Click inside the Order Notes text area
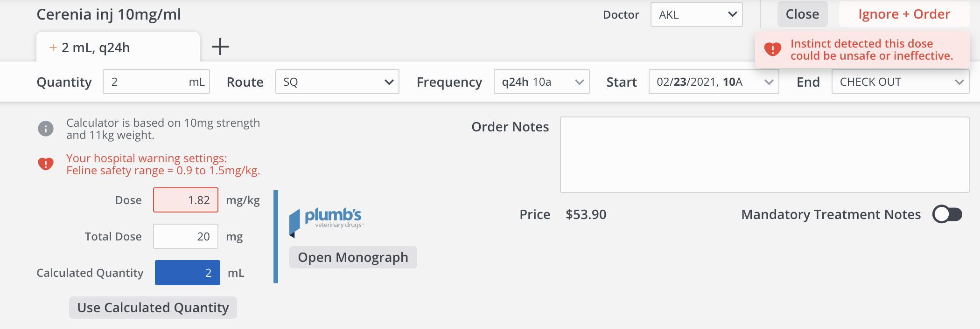 coord(764,155)
